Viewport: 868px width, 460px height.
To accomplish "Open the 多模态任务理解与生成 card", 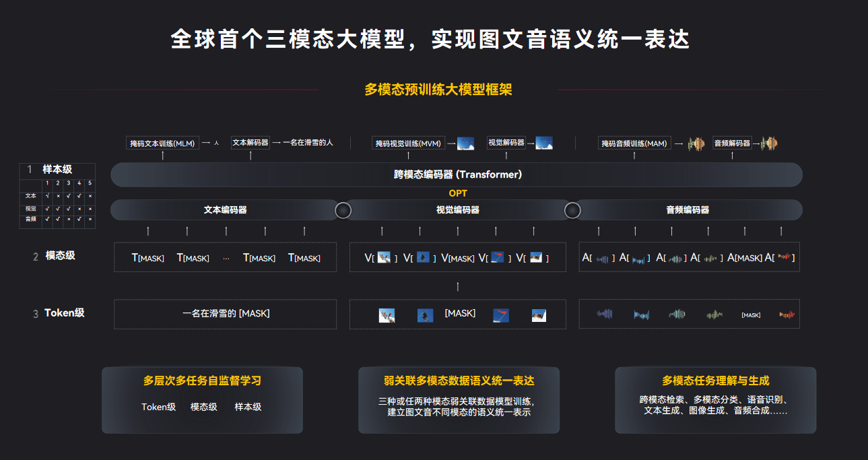I will click(715, 399).
